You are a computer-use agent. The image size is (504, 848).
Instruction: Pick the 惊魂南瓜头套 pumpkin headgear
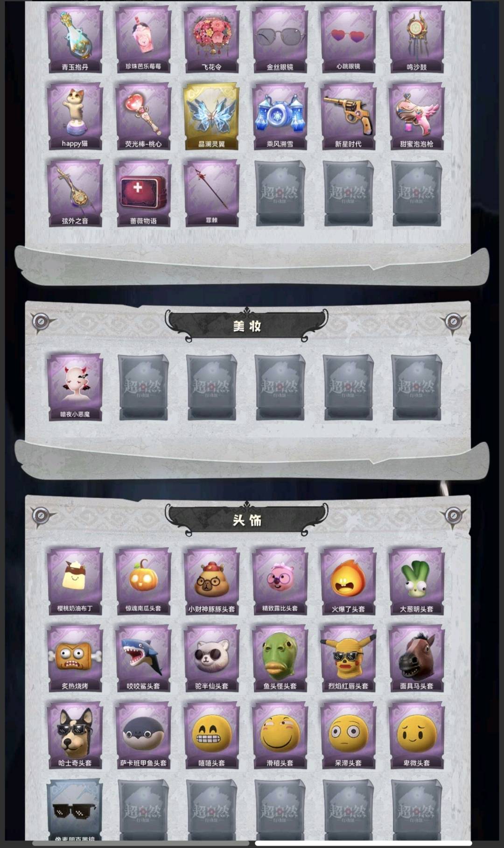click(143, 581)
